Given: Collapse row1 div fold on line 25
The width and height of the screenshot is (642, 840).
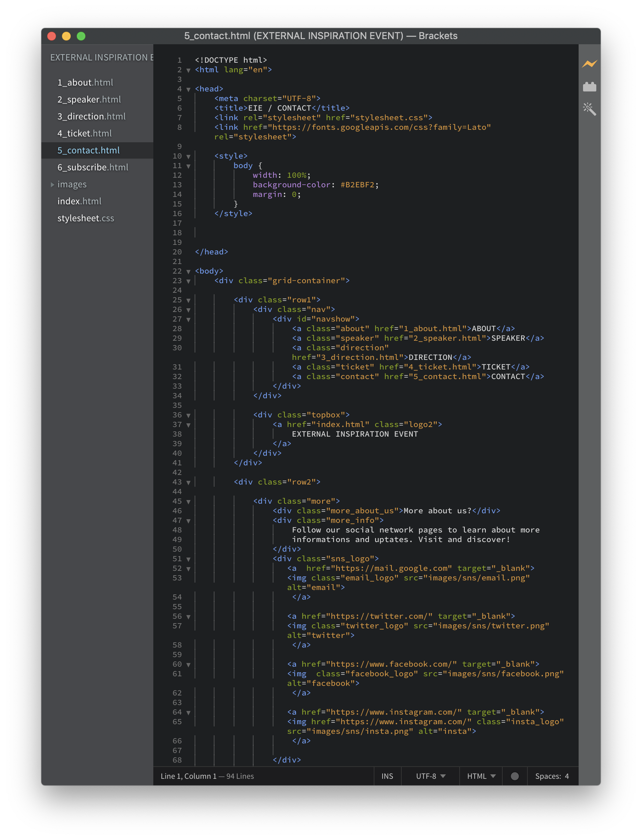Looking at the screenshot, I should click(x=188, y=300).
